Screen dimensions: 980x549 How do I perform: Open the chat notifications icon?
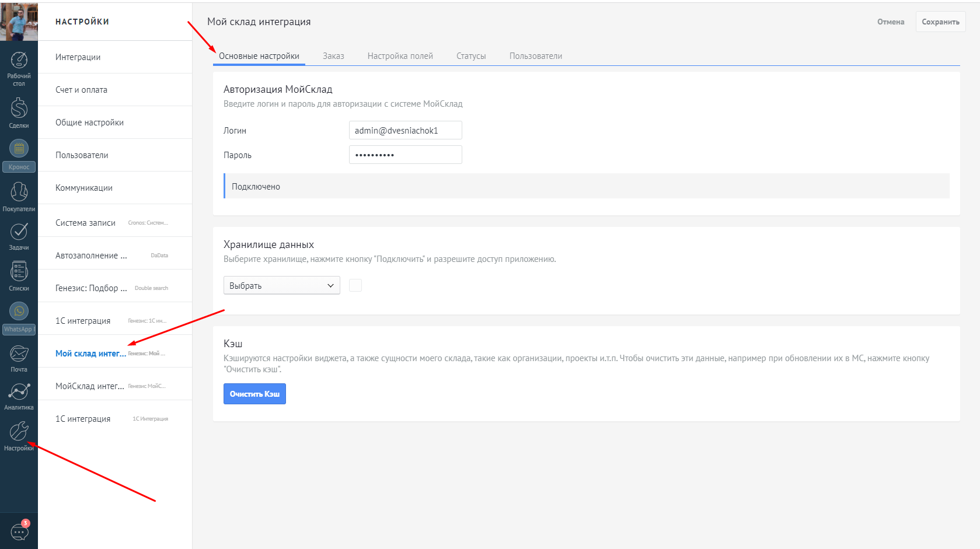(19, 531)
